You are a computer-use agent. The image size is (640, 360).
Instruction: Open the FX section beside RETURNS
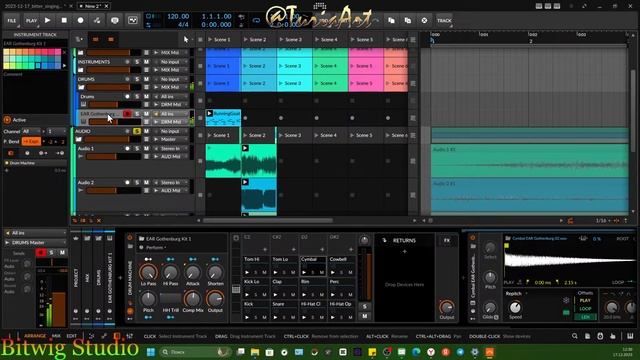447,240
